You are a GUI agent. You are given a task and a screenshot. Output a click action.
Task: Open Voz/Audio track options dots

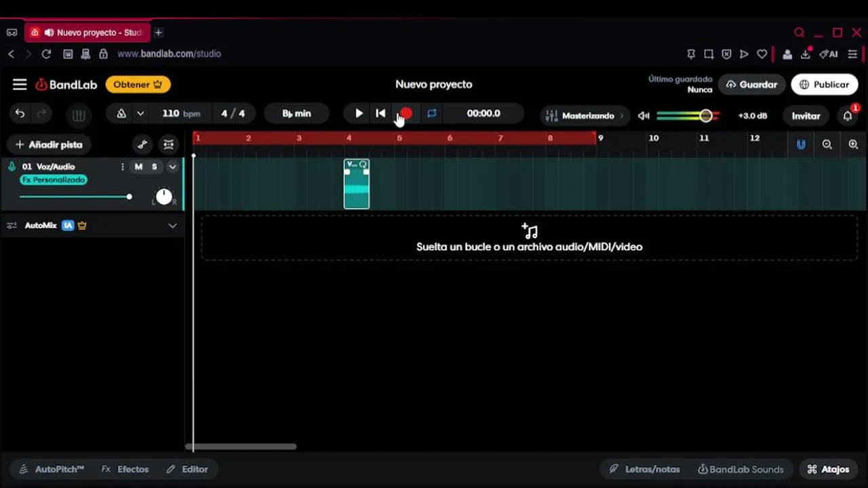pyautogui.click(x=123, y=167)
